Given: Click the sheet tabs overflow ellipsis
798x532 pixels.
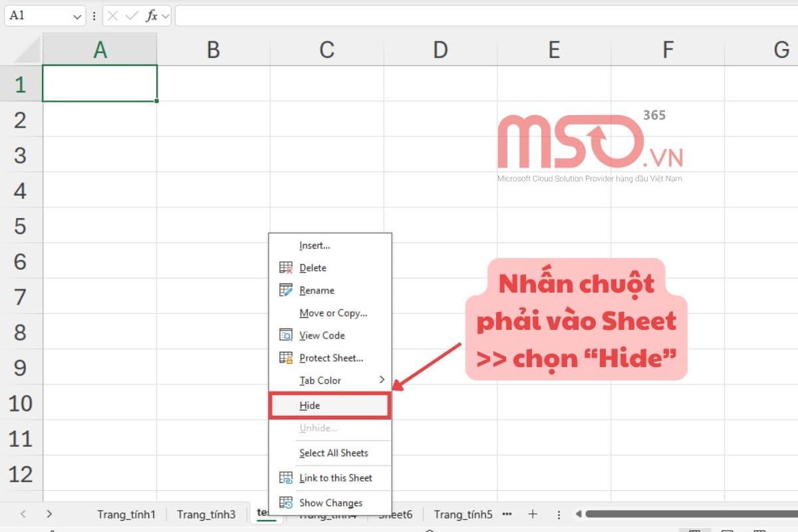Looking at the screenshot, I should [x=507, y=514].
